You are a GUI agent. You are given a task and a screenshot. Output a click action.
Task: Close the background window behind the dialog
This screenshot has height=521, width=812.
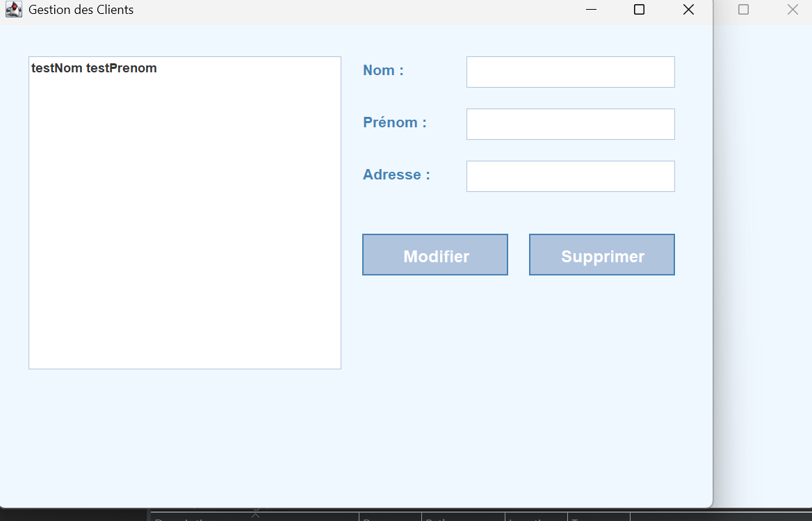coord(793,10)
